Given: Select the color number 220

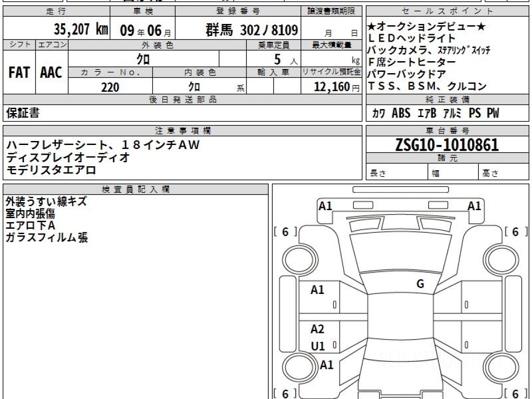Looking at the screenshot, I should point(110,87).
